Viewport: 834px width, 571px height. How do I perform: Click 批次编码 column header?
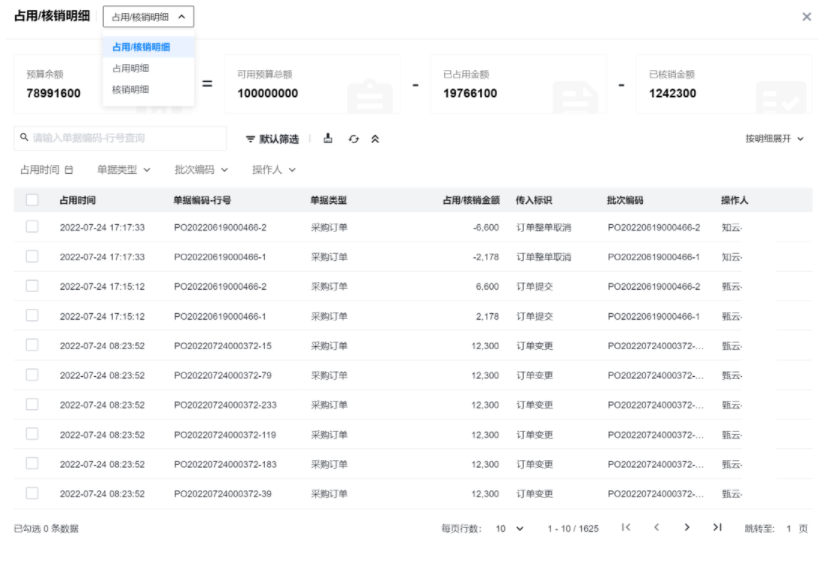click(625, 200)
